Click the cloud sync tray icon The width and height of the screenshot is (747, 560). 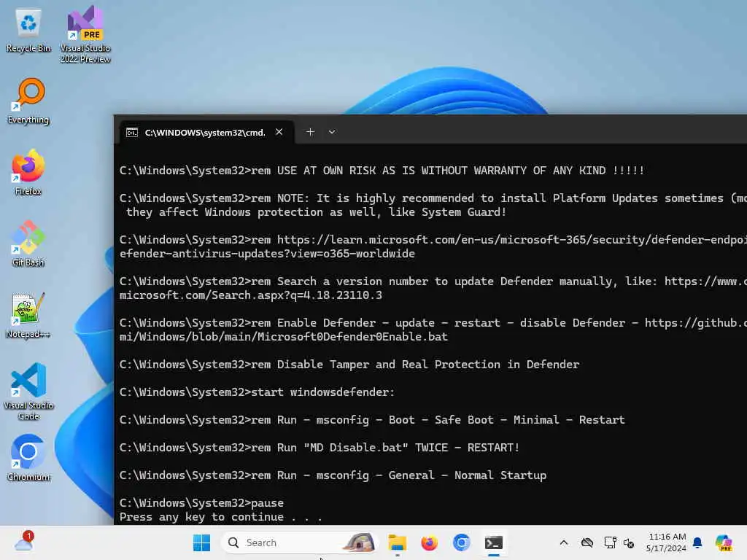coord(587,542)
